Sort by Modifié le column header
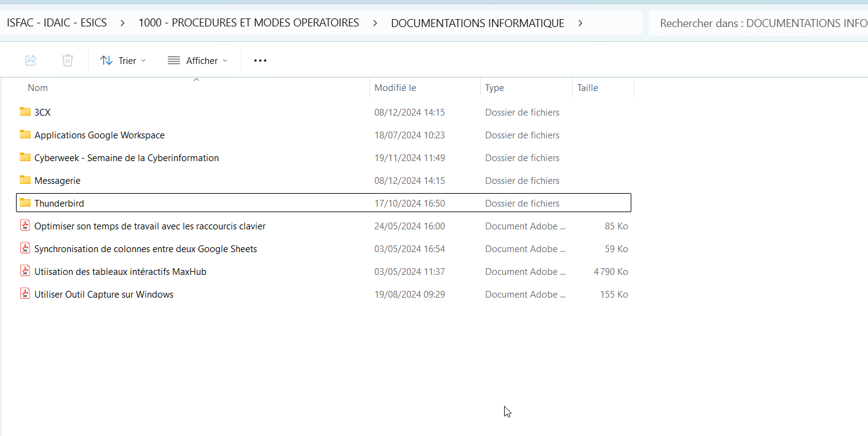 (x=395, y=88)
